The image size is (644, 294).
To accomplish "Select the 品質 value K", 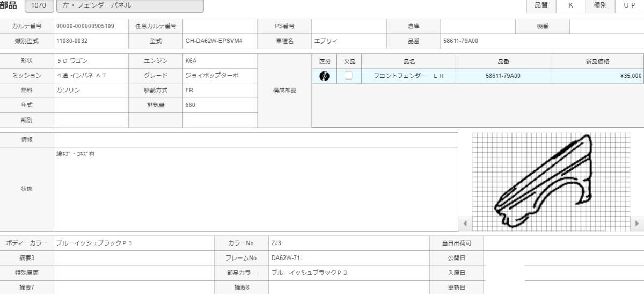I will [x=570, y=5].
